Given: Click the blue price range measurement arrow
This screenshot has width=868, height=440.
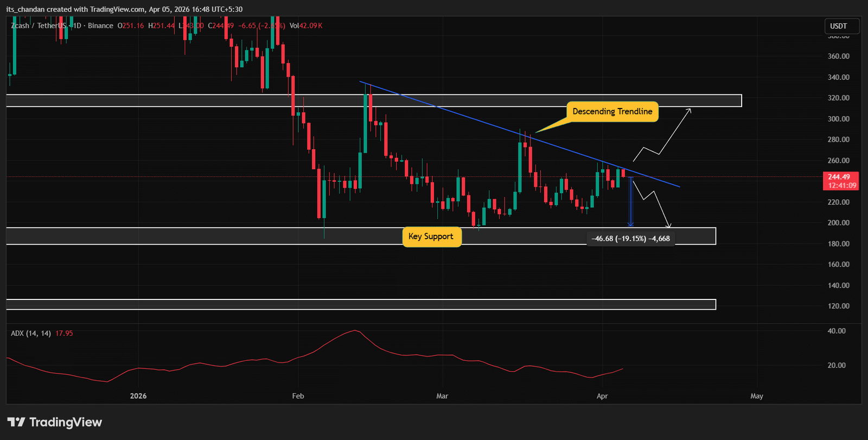Looking at the screenshot, I should (630, 201).
